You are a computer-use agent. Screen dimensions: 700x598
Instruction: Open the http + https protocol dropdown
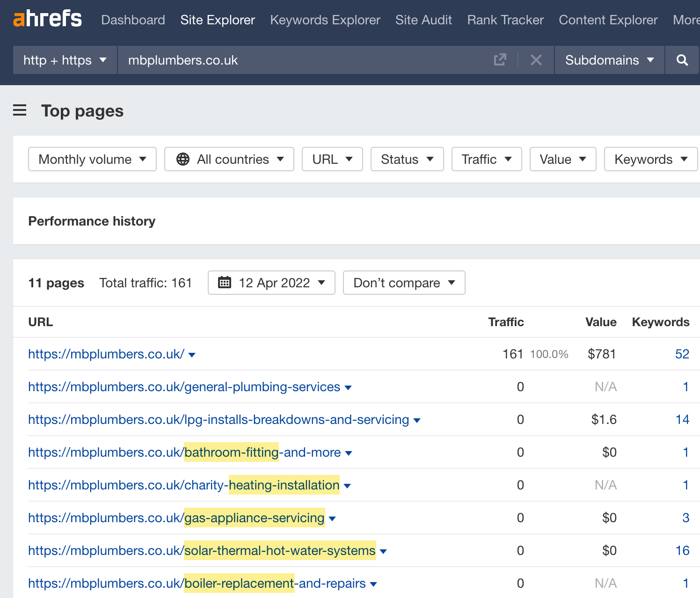64,60
